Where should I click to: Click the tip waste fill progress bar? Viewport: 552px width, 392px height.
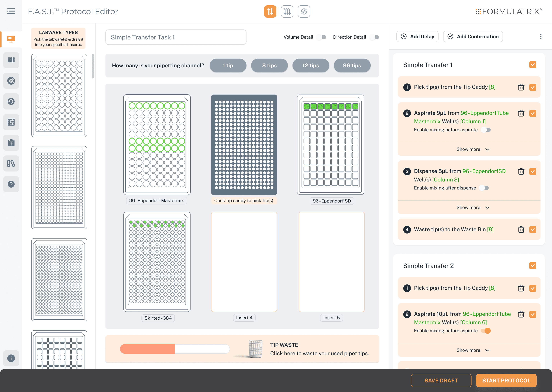point(174,349)
